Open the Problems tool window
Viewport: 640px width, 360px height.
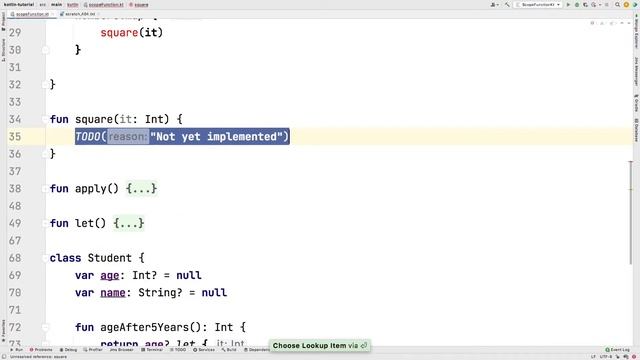click(x=41, y=350)
